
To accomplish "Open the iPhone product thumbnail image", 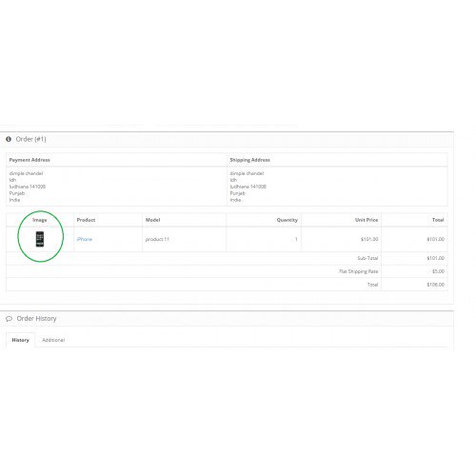I will pyautogui.click(x=40, y=239).
